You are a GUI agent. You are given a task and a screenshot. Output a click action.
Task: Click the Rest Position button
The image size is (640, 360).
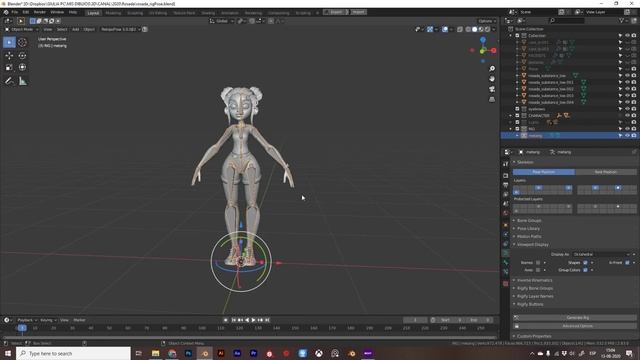point(606,172)
